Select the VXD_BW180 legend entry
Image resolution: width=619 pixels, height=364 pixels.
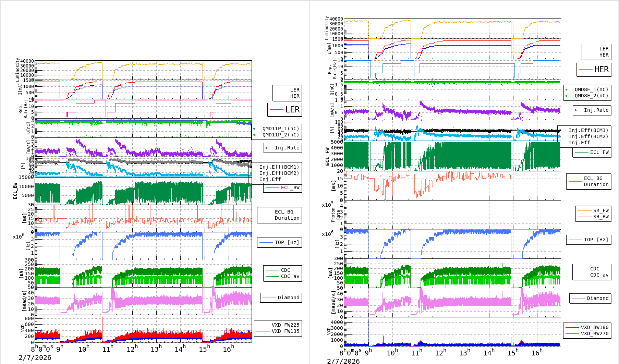[x=594, y=327]
